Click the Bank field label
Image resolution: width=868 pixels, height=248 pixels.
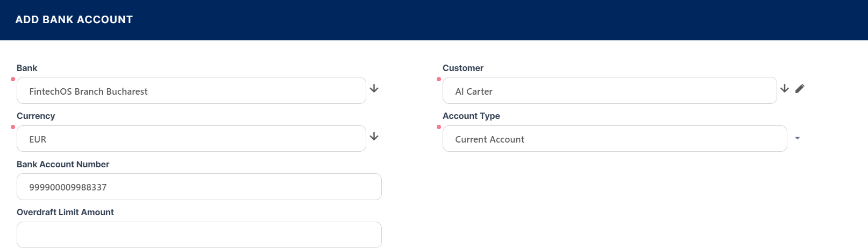pyautogui.click(x=27, y=68)
